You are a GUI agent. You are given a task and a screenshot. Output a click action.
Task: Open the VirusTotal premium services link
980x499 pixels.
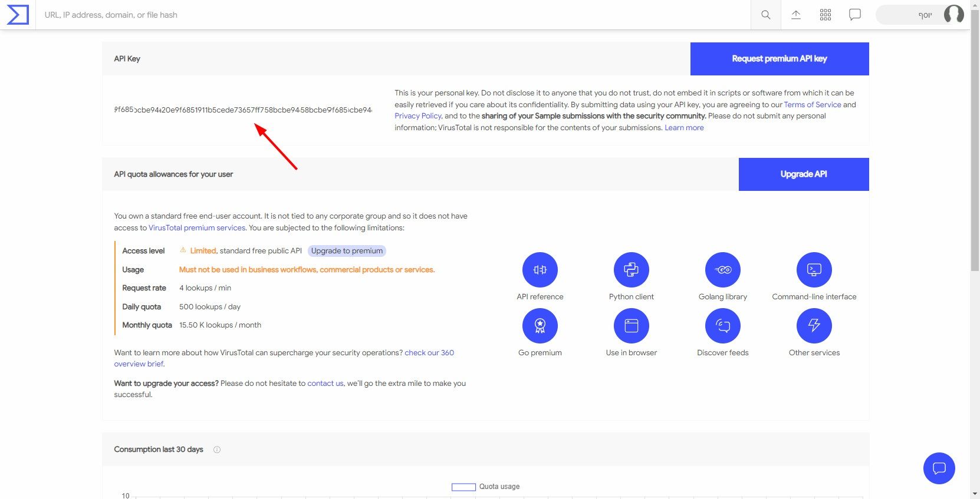coord(197,228)
